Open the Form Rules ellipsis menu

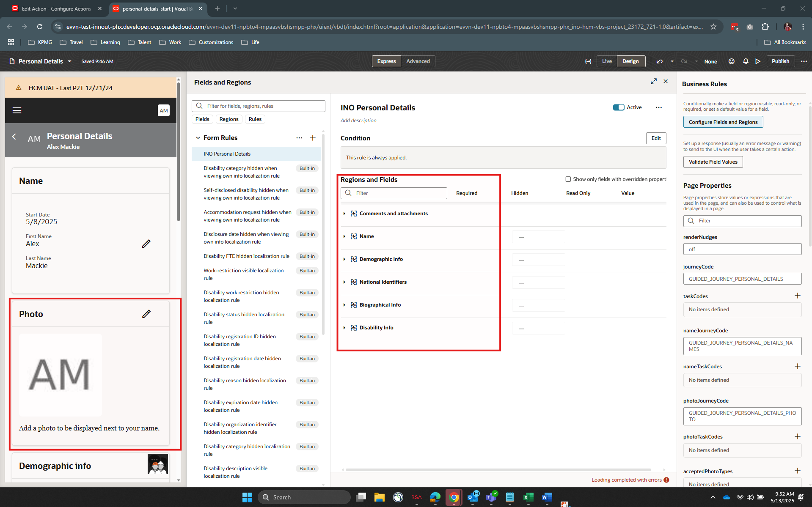pos(299,138)
